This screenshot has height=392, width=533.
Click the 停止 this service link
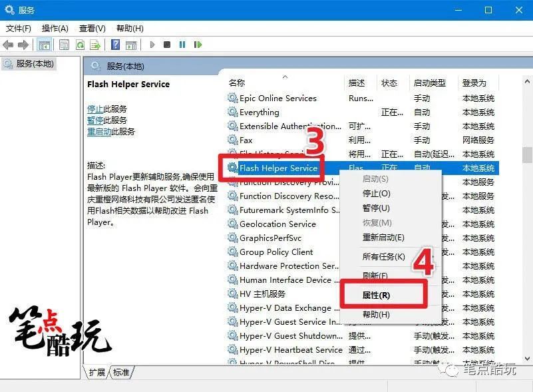pos(95,108)
